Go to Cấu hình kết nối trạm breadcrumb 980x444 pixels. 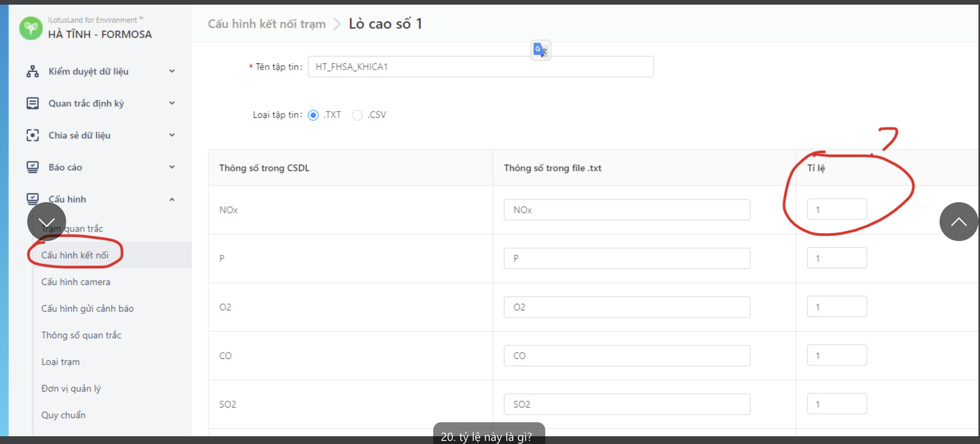click(266, 24)
